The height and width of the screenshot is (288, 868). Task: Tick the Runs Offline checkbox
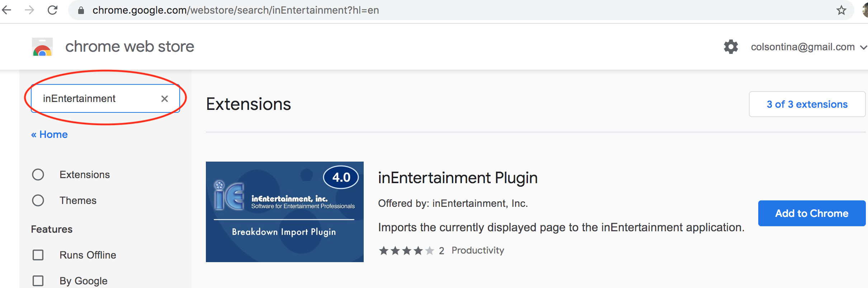point(38,255)
